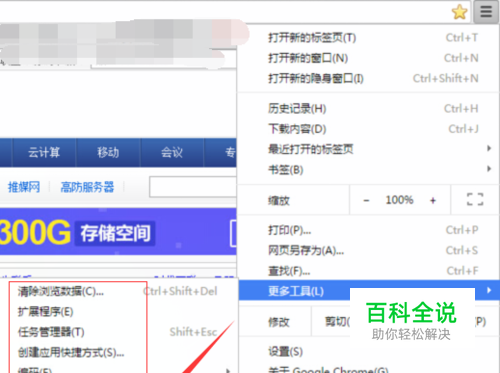Open the Chrome hamburger menu button
Viewport: 500px width, 373px height.
[486, 12]
